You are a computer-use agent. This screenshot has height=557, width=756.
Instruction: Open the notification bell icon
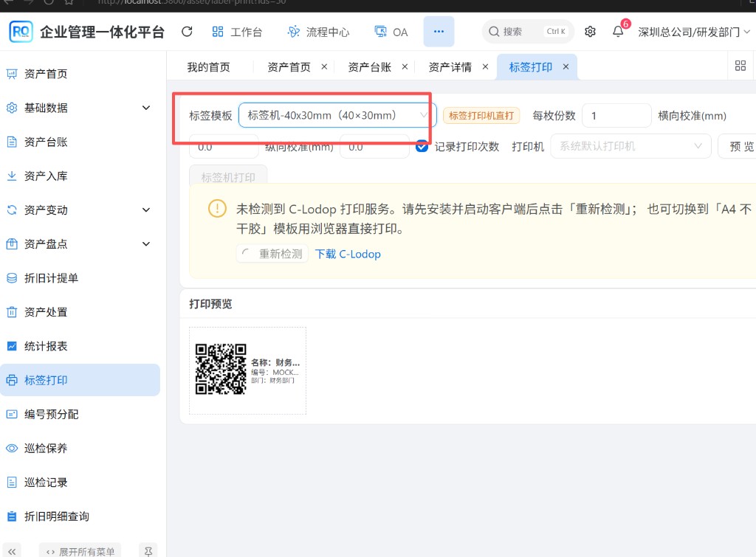coord(618,32)
